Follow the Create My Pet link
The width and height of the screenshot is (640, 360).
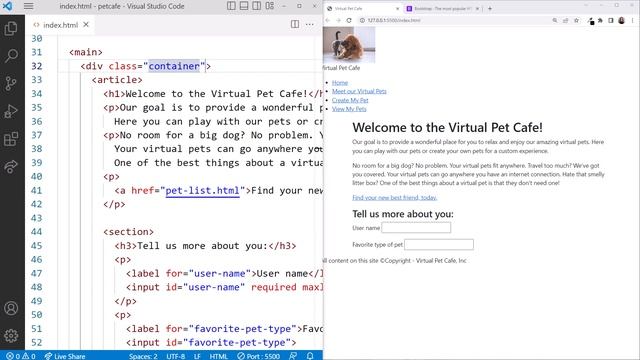pos(350,100)
